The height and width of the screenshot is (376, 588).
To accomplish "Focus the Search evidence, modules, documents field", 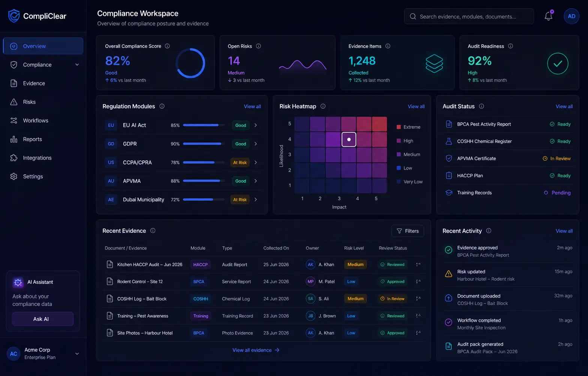I will tap(469, 16).
